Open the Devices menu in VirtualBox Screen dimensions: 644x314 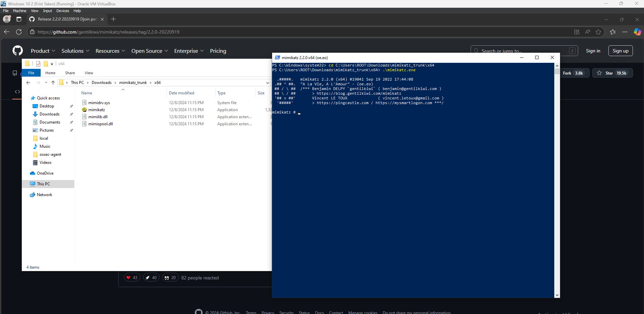[62, 11]
